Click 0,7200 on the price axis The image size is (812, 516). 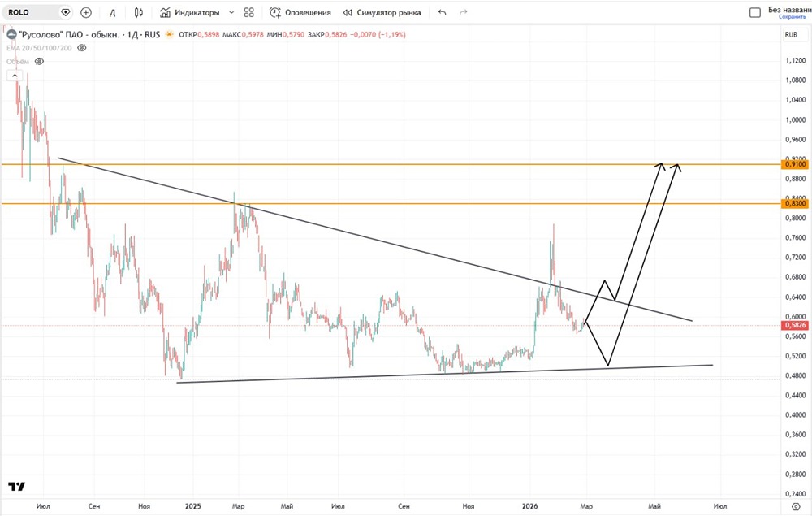click(x=796, y=258)
